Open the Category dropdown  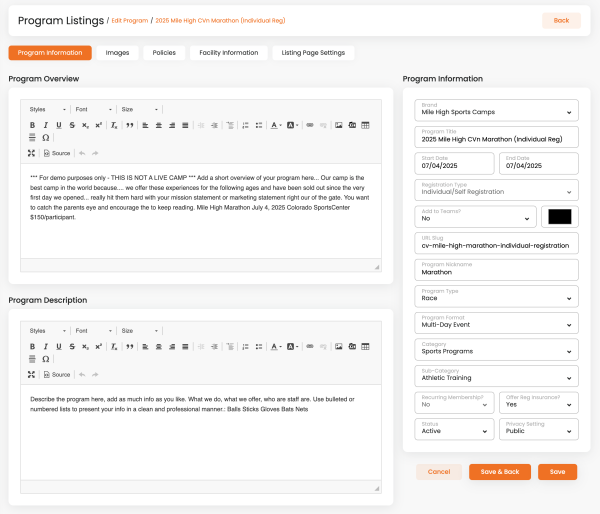[496, 349]
